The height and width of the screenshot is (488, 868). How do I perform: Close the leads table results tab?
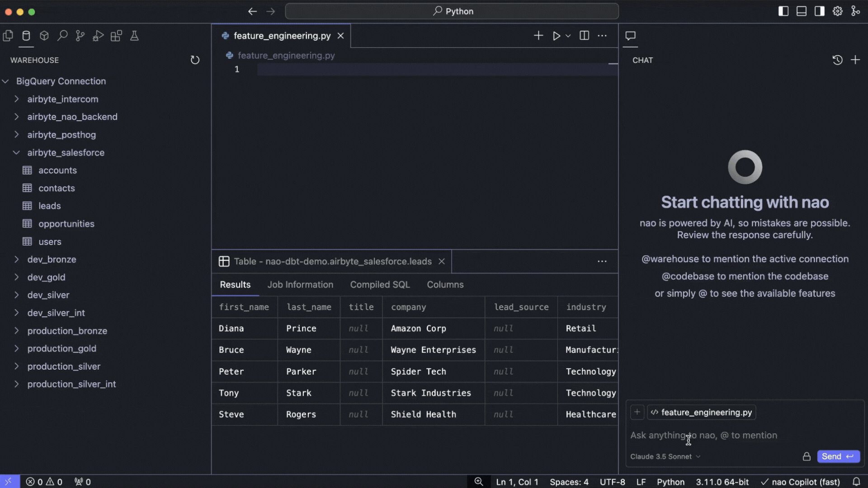point(442,261)
